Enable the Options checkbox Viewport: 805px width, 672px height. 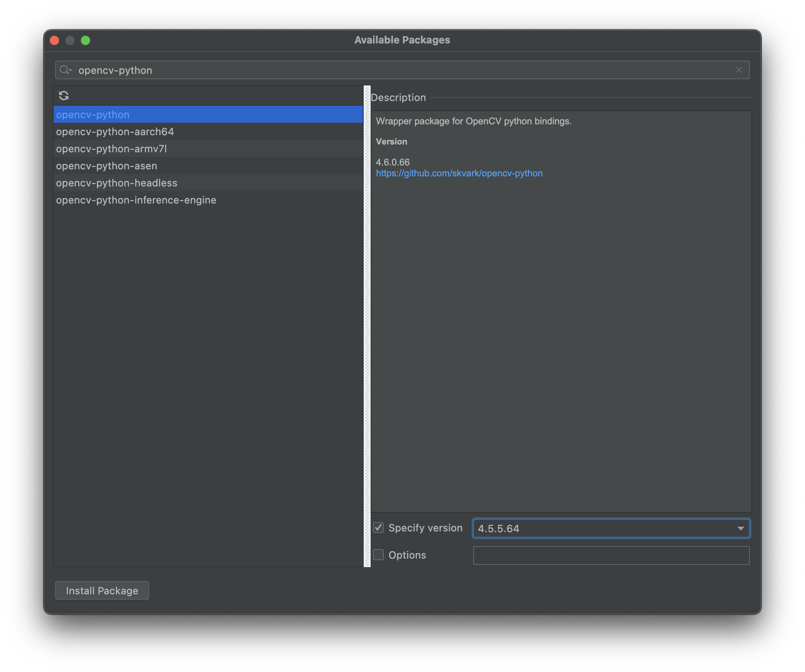(x=378, y=555)
